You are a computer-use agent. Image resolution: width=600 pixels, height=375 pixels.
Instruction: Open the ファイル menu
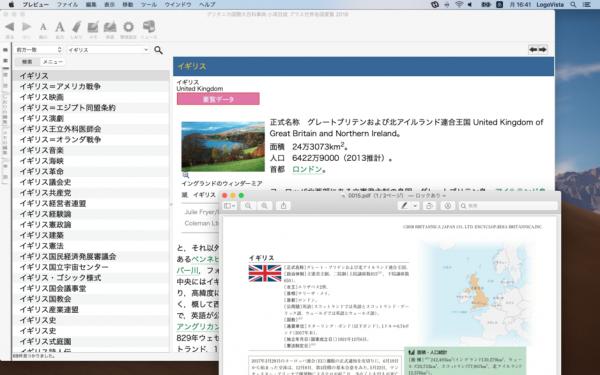[67, 5]
